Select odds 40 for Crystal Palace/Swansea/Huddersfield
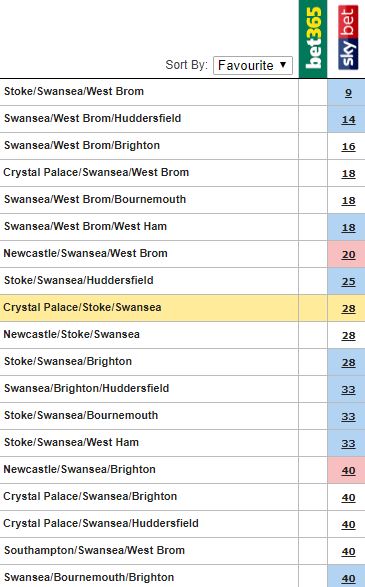The height and width of the screenshot is (587, 365). 348,524
